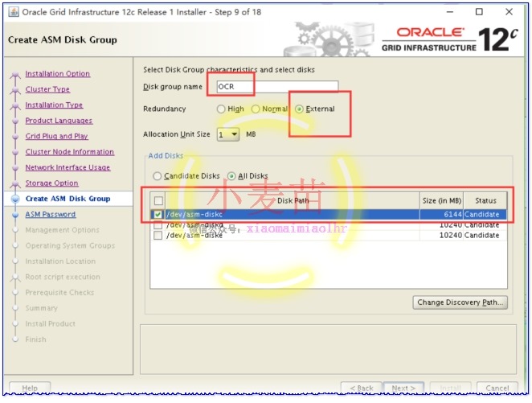
Task: Select High redundancy option
Action: 221,109
